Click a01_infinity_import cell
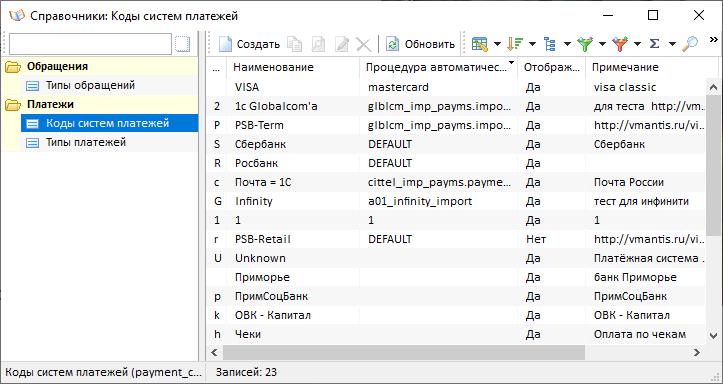Image resolution: width=723 pixels, height=384 pixels. click(438, 201)
